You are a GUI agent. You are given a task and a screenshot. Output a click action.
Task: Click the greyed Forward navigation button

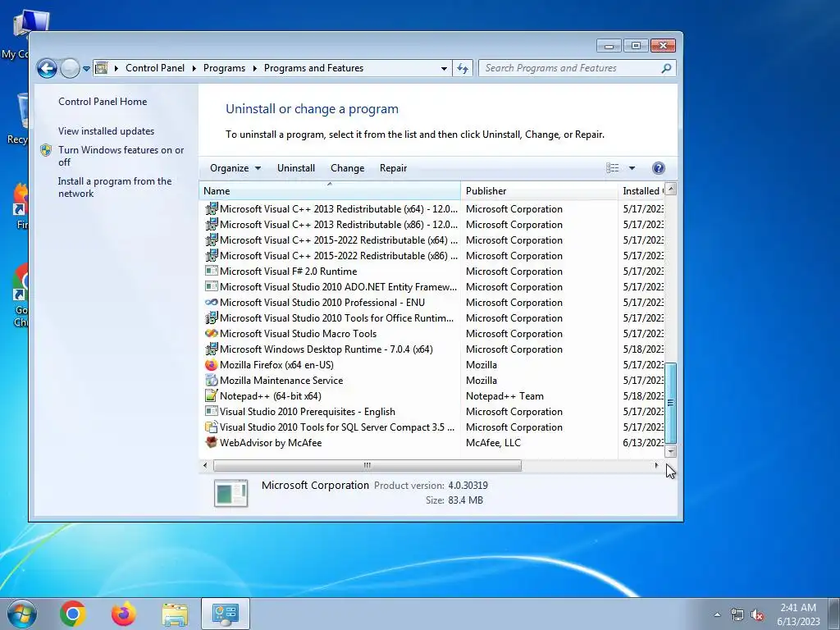click(70, 69)
